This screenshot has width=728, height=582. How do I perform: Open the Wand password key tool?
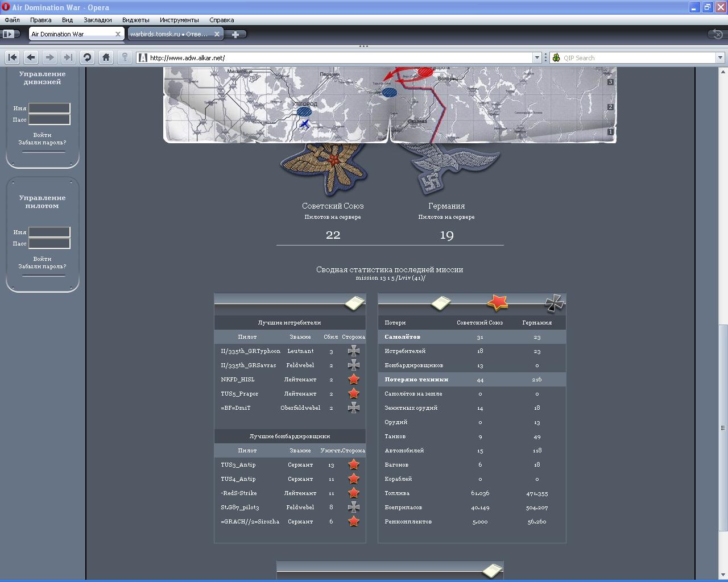point(125,57)
